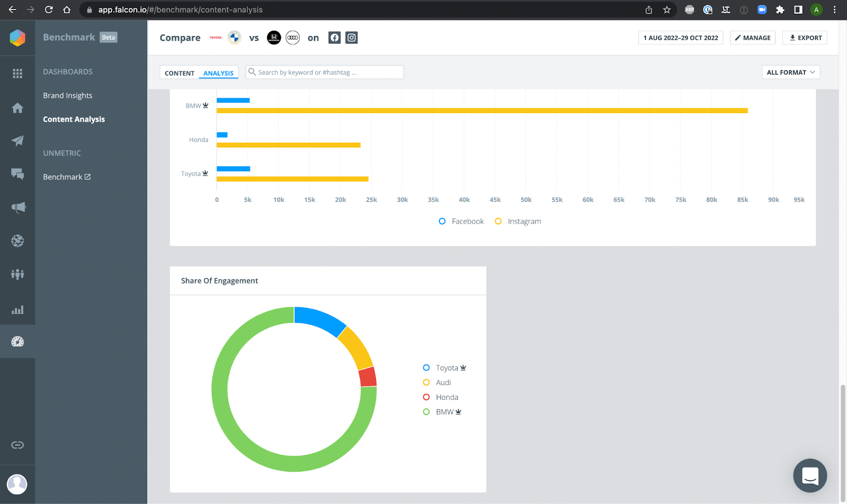This screenshot has width=847, height=504.
Task: Open the Audience people icon
Action: click(x=17, y=274)
